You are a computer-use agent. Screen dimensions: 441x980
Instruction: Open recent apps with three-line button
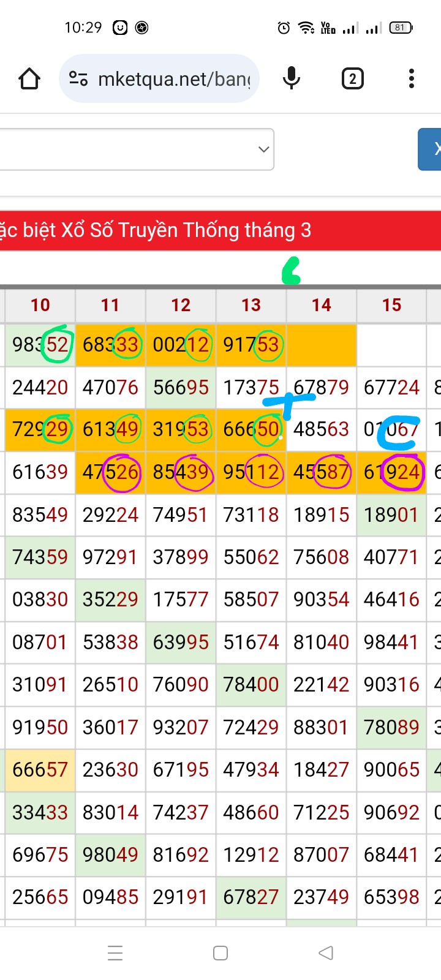(115, 953)
